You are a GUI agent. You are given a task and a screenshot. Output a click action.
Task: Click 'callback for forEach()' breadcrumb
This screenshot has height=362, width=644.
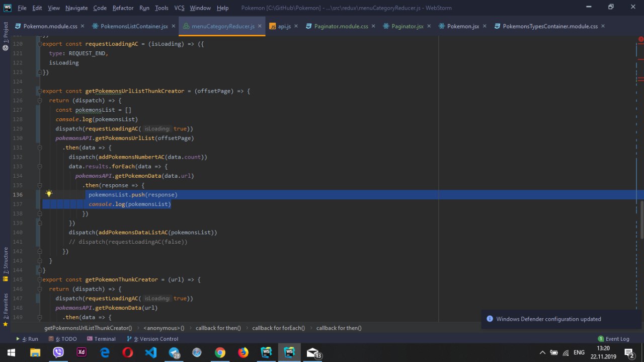(x=278, y=328)
